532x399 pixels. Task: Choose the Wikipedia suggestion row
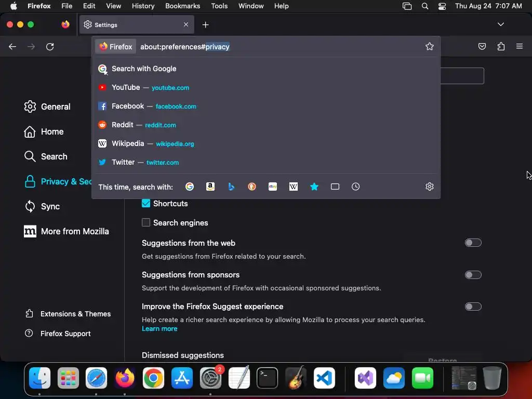[266, 143]
